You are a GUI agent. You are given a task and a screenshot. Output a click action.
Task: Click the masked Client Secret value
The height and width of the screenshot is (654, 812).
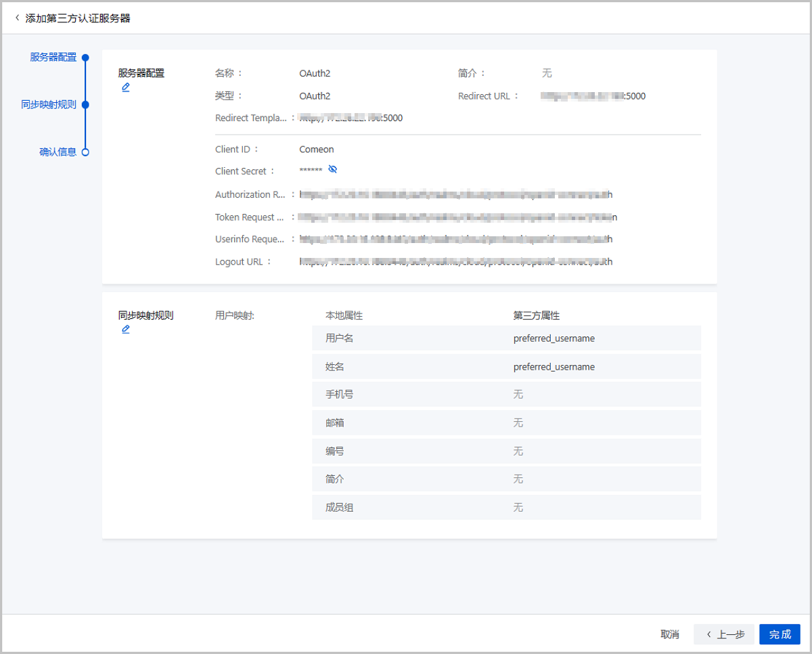[311, 171]
